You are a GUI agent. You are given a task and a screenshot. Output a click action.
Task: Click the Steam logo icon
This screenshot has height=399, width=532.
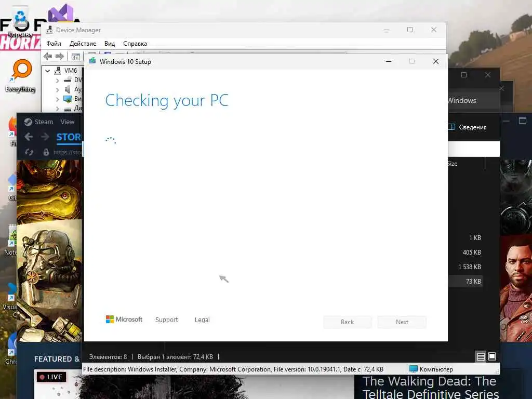pos(28,122)
